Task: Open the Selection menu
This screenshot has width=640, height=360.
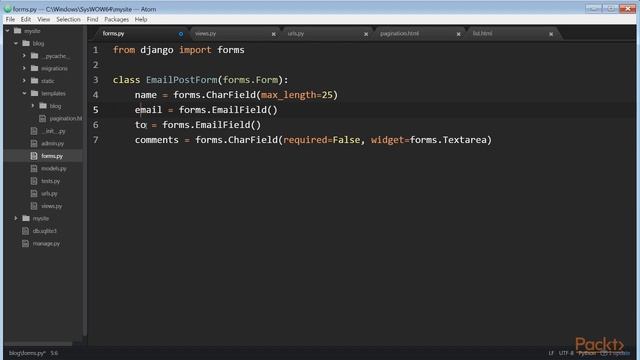Action: [x=68, y=19]
